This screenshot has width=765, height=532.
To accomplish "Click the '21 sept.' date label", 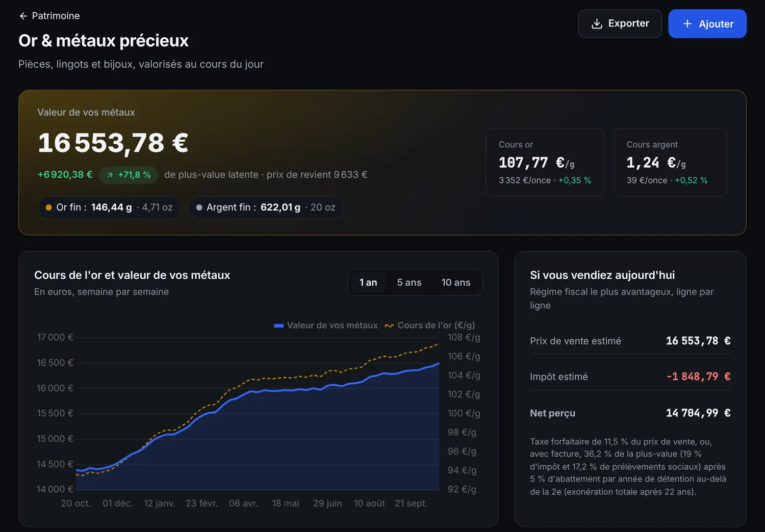I will (x=411, y=503).
